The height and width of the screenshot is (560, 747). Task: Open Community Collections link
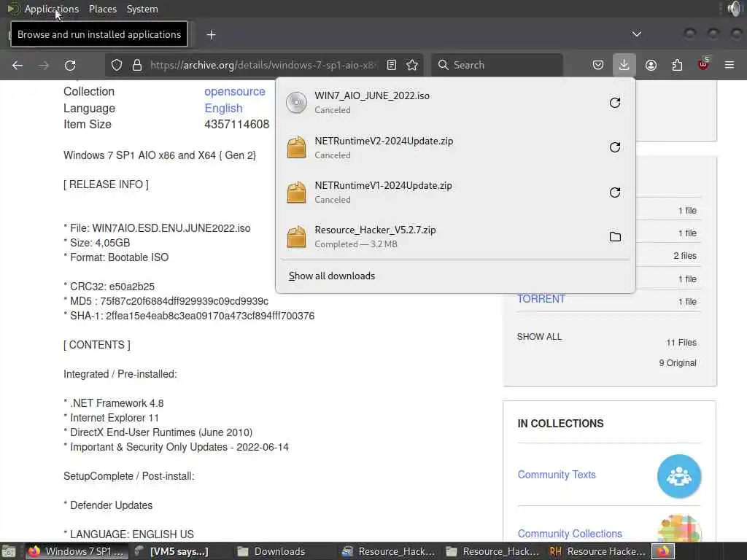(570, 534)
